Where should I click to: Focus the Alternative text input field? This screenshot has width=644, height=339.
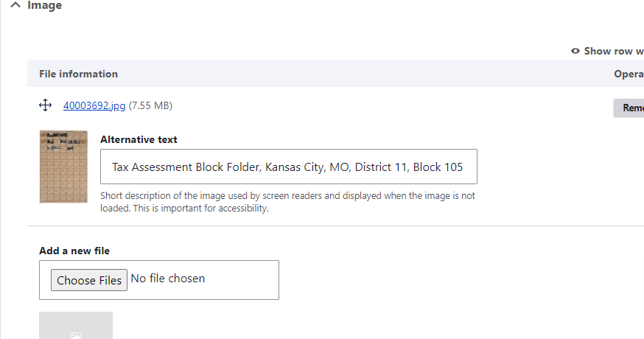pos(288,167)
